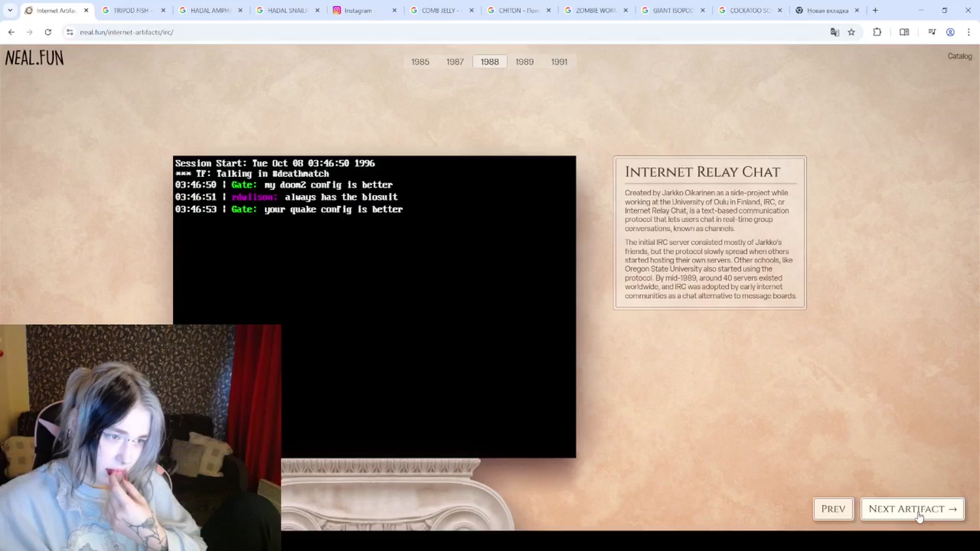Open a new tab with plus button
The image size is (980, 551).
[875, 10]
